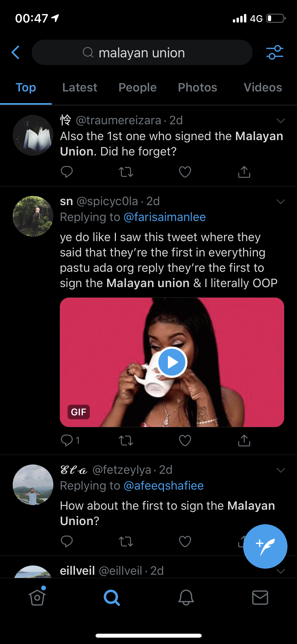
Task: Switch to the Latest tab
Action: click(80, 88)
